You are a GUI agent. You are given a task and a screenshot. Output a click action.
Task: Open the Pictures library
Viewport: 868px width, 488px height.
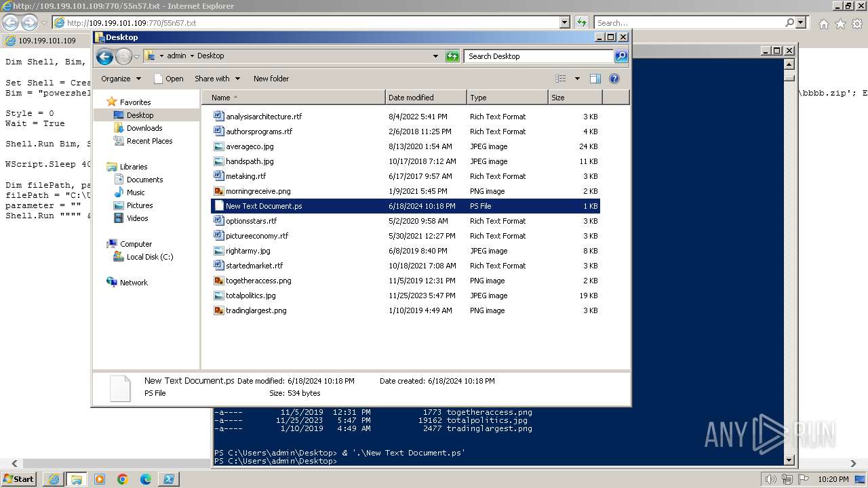(140, 205)
